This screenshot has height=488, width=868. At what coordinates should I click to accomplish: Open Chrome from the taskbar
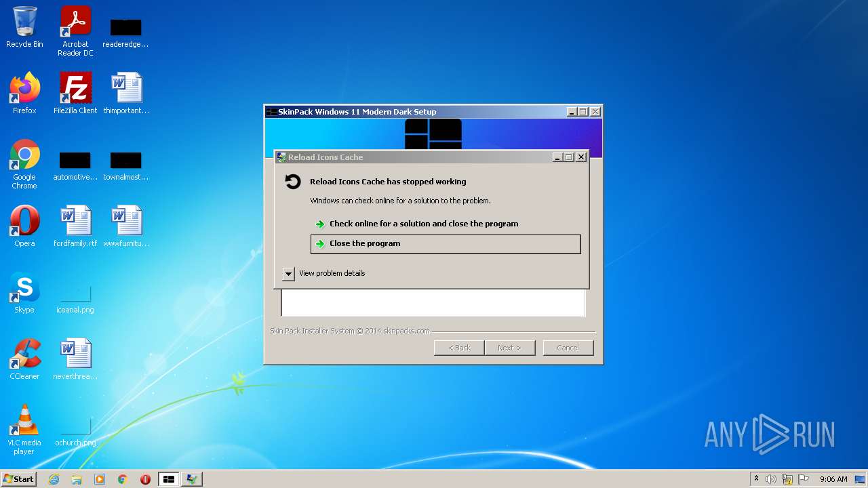click(123, 479)
